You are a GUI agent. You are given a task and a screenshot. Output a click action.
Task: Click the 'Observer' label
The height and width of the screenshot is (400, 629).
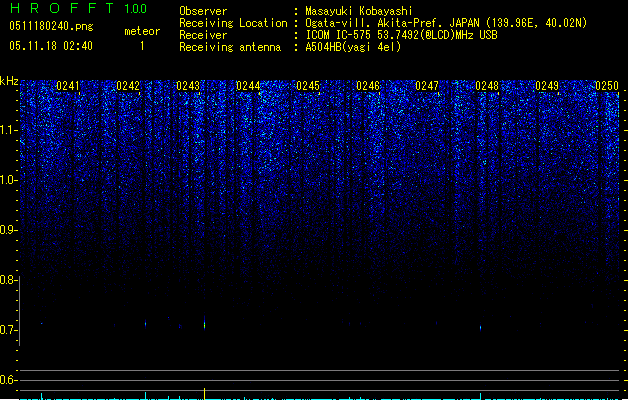point(203,11)
